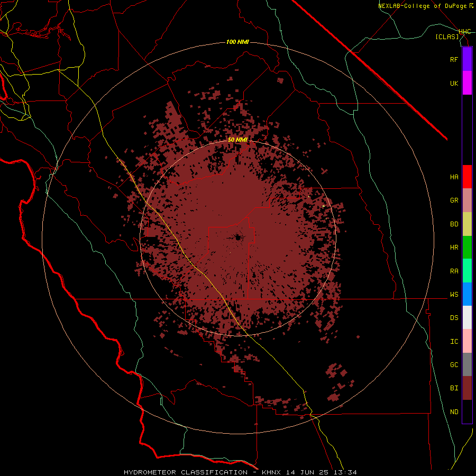Click the GC gray legend swatch
The height and width of the screenshot is (476, 476).
[467, 364]
